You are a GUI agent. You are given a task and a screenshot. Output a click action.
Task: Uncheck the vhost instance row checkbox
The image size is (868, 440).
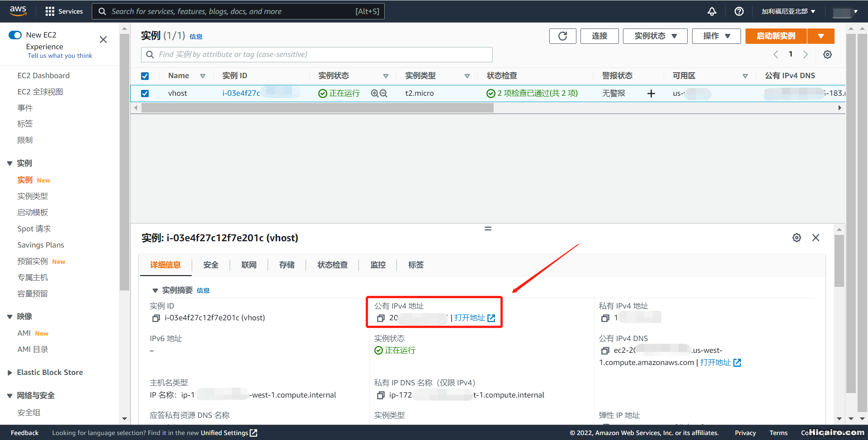[x=145, y=94]
